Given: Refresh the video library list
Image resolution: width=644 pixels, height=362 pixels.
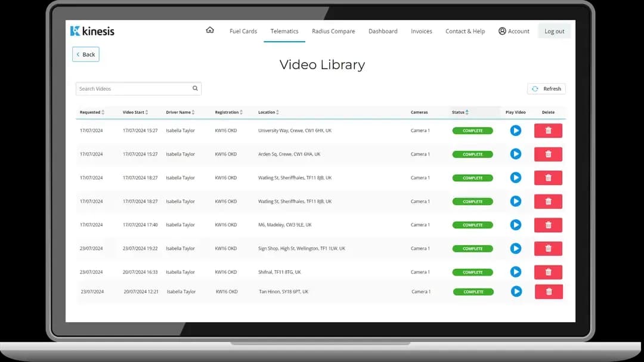Looking at the screenshot, I should pyautogui.click(x=546, y=89).
